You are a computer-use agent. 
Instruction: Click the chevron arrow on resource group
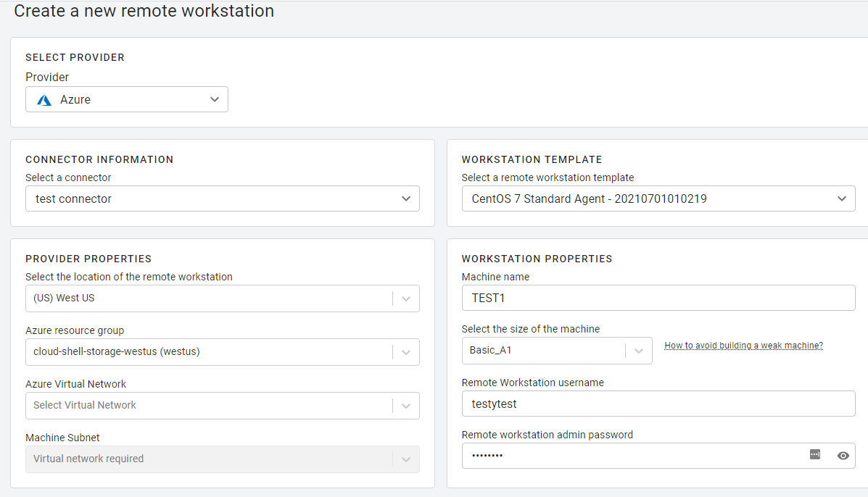pos(406,353)
